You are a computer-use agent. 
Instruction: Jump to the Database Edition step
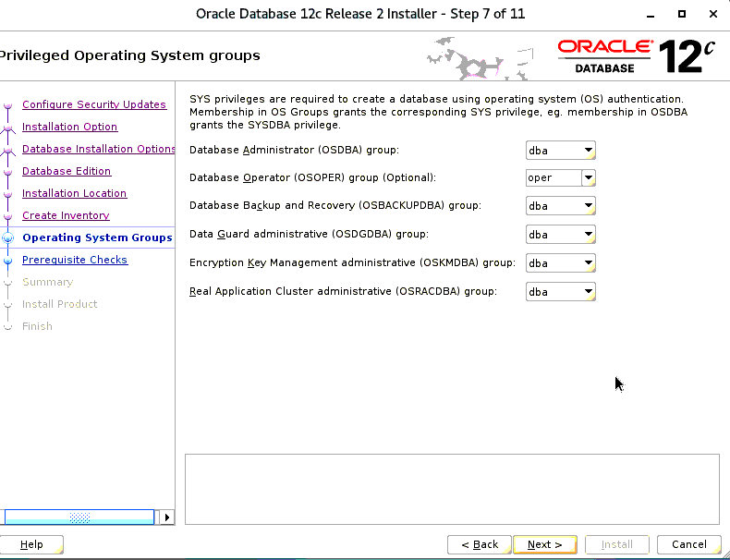click(67, 171)
